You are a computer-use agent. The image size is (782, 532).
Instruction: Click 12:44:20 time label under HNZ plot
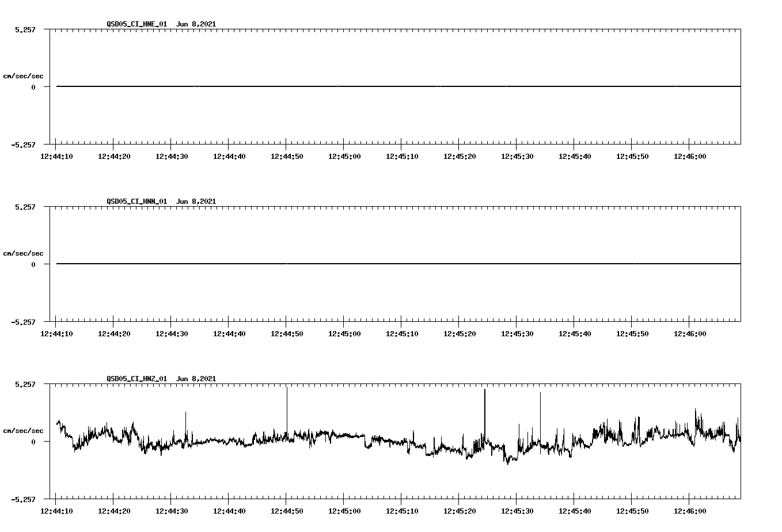pyautogui.click(x=114, y=511)
